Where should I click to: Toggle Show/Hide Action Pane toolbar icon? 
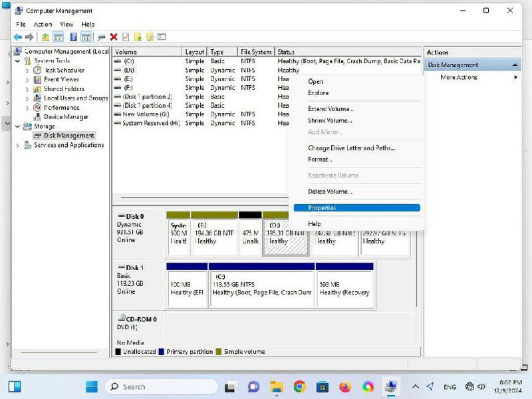pos(86,37)
